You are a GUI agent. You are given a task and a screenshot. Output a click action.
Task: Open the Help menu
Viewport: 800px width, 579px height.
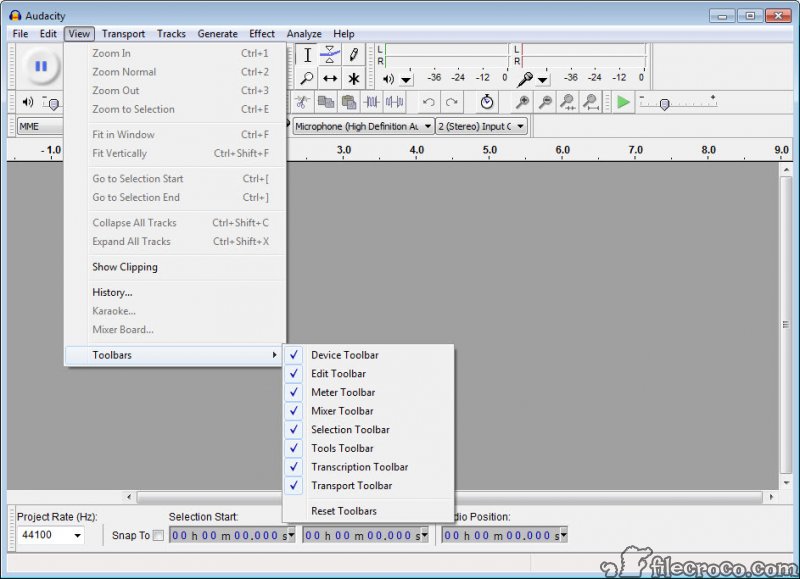point(344,34)
